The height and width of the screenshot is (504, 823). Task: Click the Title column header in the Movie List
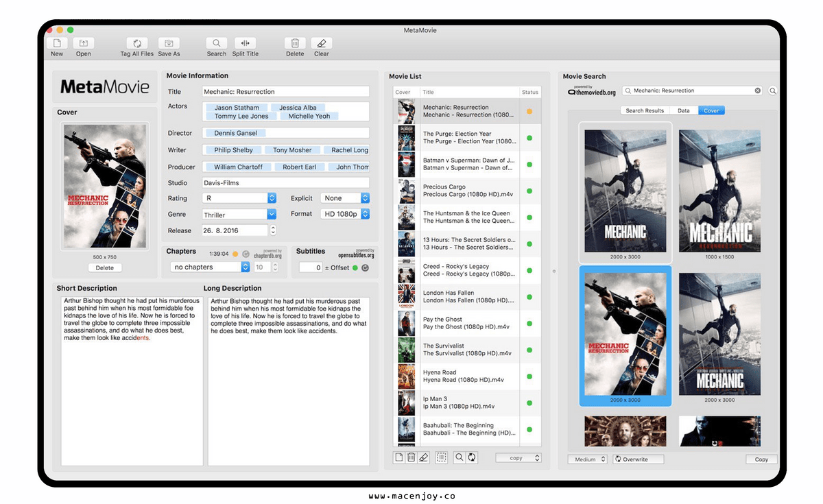click(x=469, y=92)
